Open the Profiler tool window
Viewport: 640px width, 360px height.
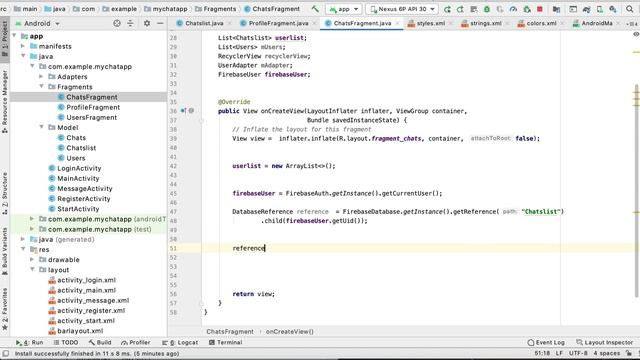(x=136, y=342)
